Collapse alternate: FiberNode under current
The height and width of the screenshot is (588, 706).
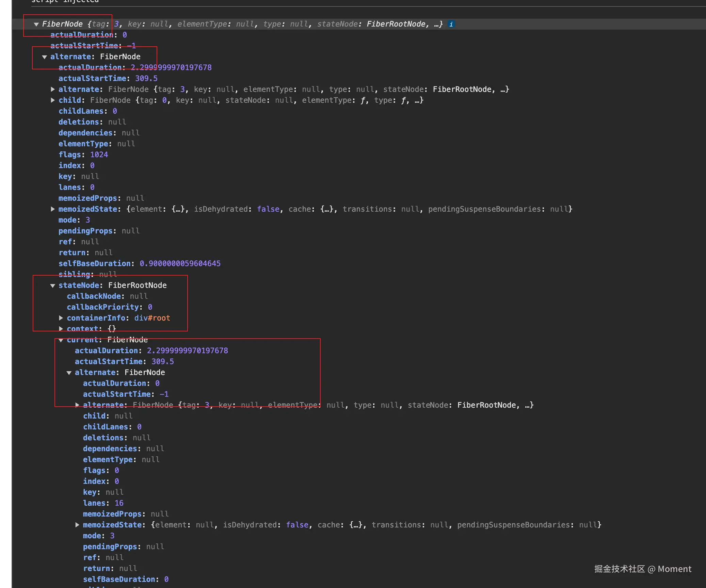(69, 373)
